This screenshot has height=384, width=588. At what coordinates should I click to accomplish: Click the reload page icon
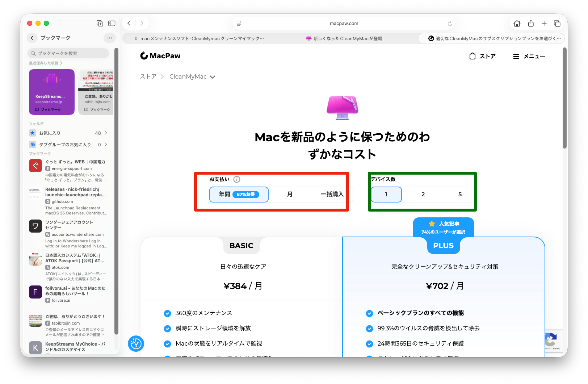click(x=450, y=24)
